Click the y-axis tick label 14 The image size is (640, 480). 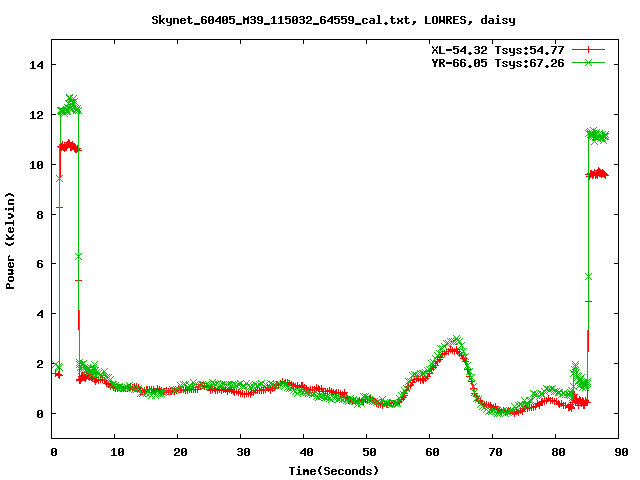click(x=36, y=65)
